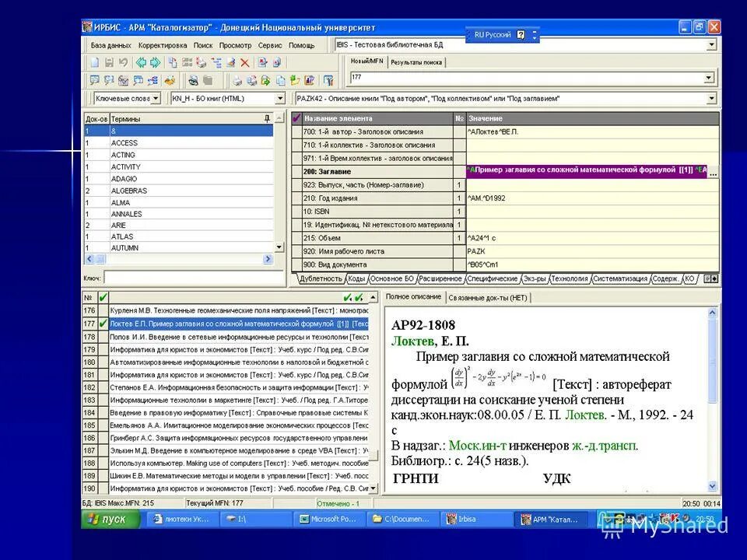Click the double green check marks above records list

coord(353,298)
